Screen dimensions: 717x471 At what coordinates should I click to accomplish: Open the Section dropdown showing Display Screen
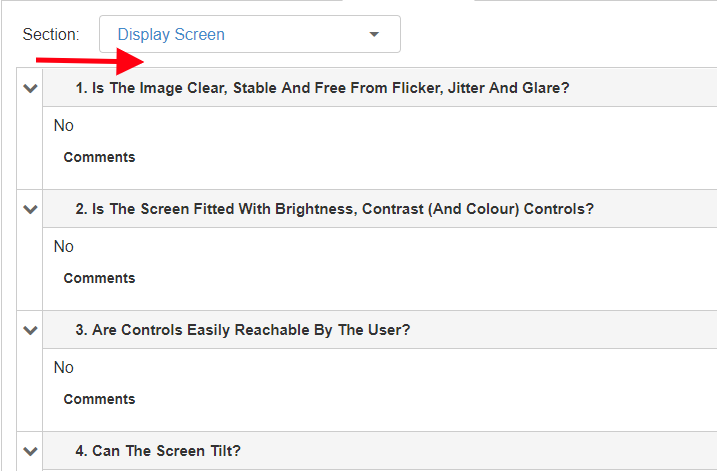click(249, 34)
